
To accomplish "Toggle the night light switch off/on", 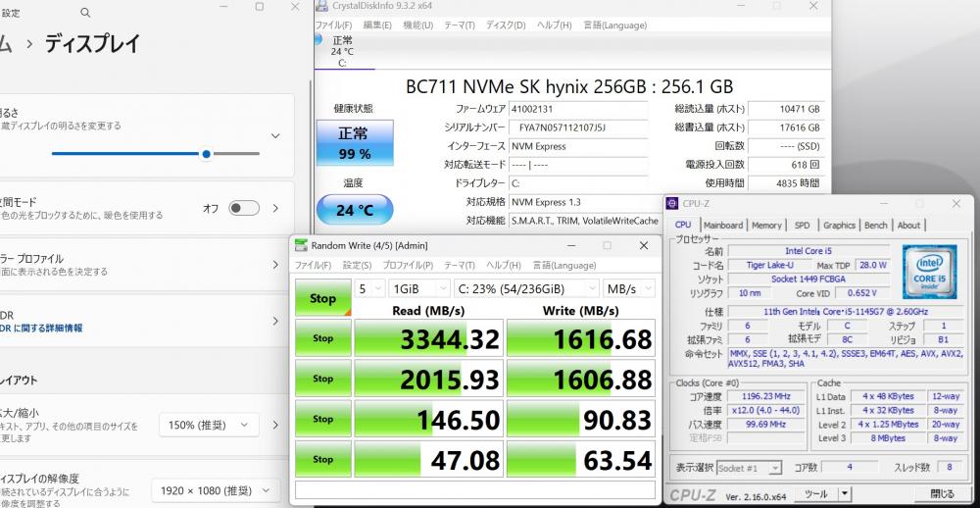I will point(244,208).
